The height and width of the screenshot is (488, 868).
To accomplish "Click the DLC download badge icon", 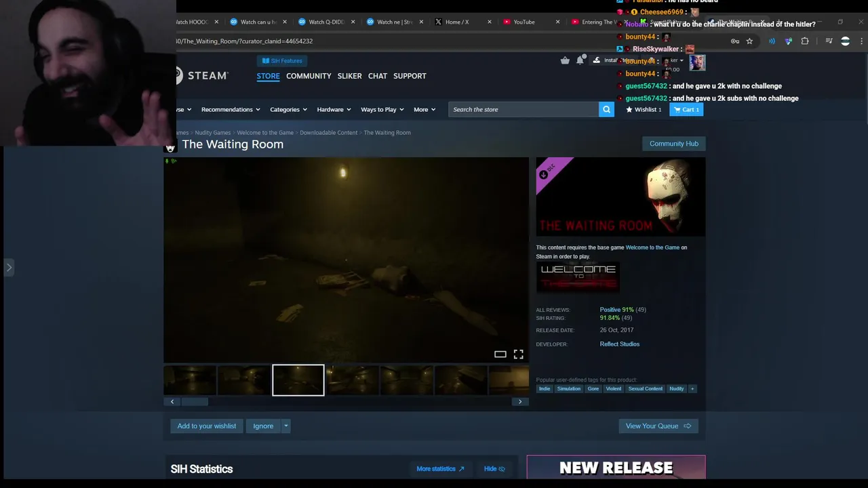I will tap(544, 175).
